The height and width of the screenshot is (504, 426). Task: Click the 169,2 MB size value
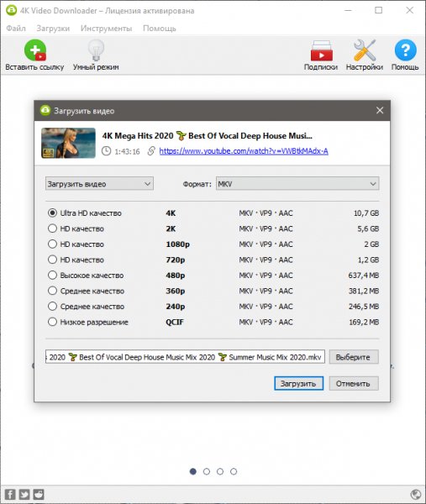[x=364, y=322]
